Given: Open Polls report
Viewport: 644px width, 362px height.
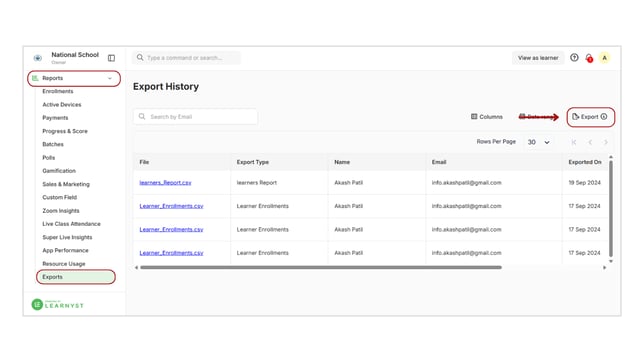Looking at the screenshot, I should tap(48, 158).
